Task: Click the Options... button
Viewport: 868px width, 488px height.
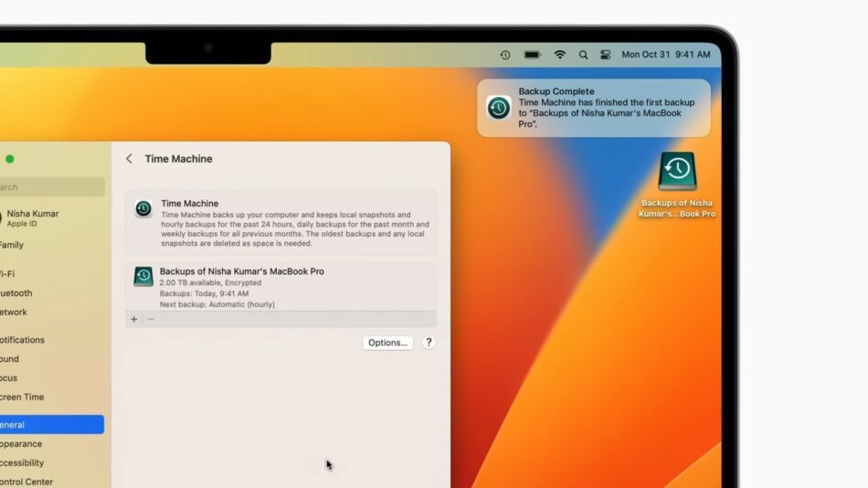Action: [387, 343]
